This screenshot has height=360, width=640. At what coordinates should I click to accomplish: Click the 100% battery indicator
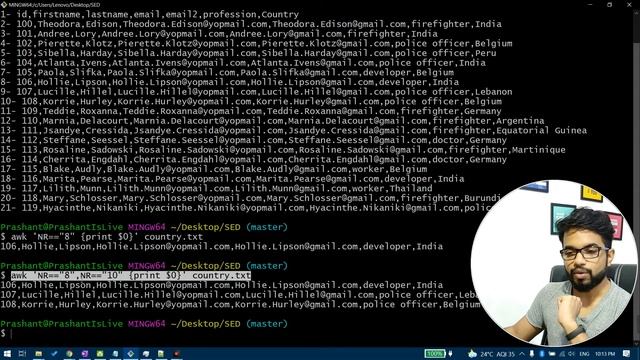(435, 353)
